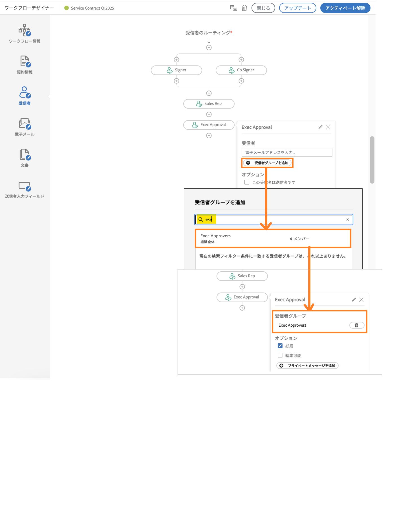This screenshot has width=406, height=532.
Task: Select the upper Exec Approval recipient node
Action: [x=209, y=125]
